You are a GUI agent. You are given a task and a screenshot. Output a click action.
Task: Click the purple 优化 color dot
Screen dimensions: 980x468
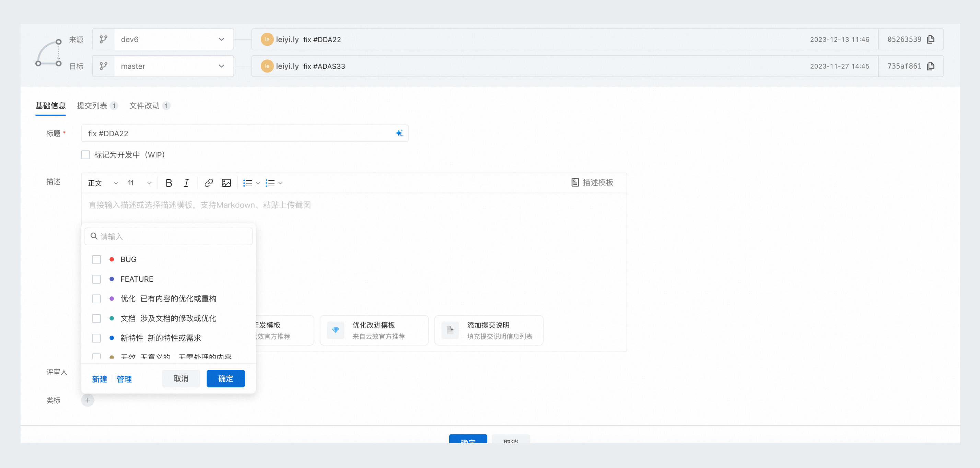point(112,299)
